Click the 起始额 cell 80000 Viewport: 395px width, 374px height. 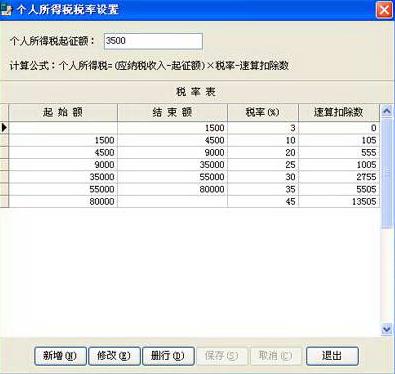(x=63, y=201)
